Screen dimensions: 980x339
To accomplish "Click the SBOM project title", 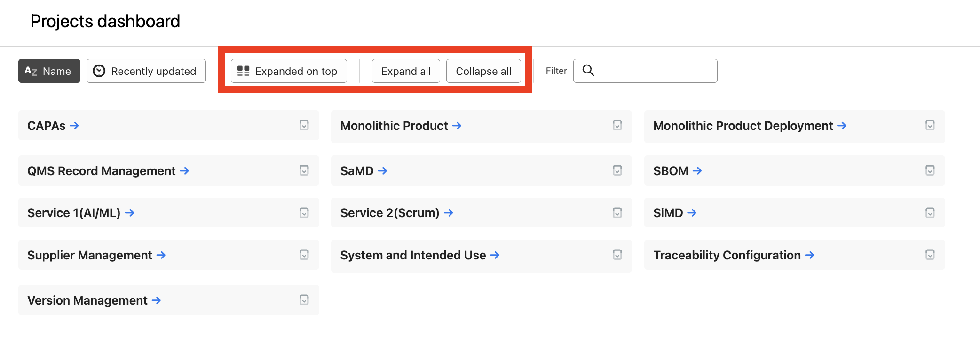I will click(671, 171).
